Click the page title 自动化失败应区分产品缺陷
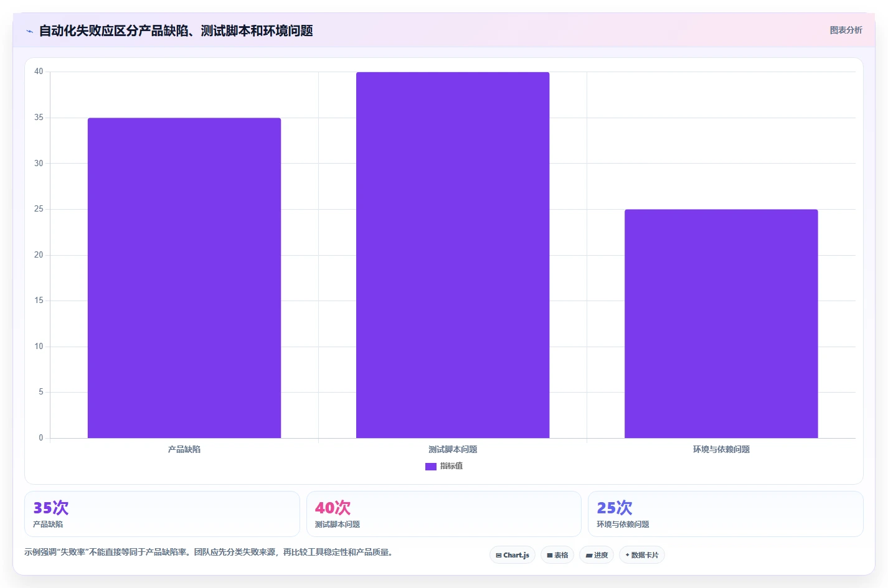888x588 pixels. 176,30
